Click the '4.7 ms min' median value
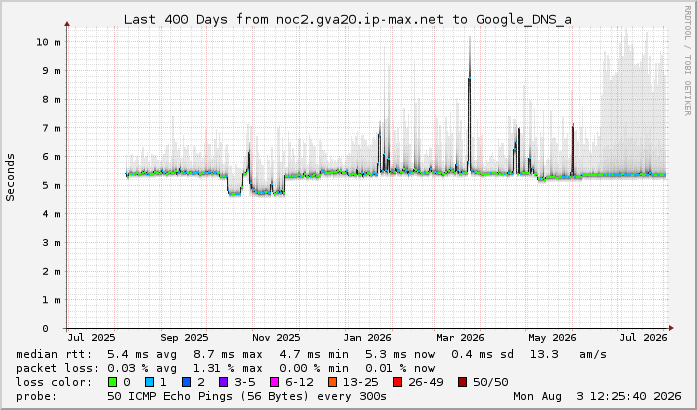The image size is (697, 410). tap(314, 354)
